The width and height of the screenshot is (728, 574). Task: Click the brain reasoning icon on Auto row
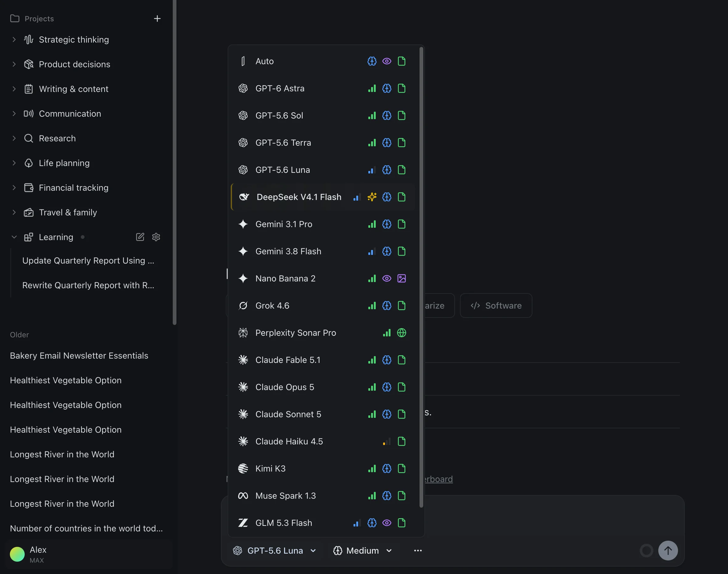372,61
